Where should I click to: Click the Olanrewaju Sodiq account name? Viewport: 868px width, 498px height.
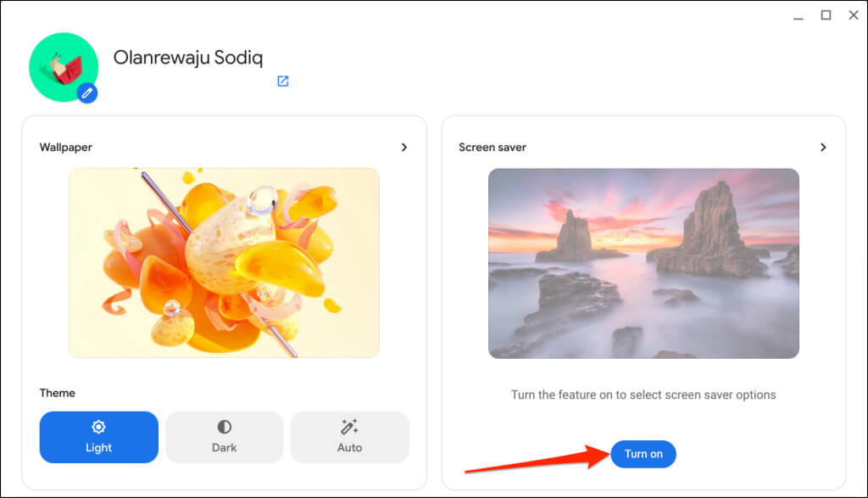(189, 58)
